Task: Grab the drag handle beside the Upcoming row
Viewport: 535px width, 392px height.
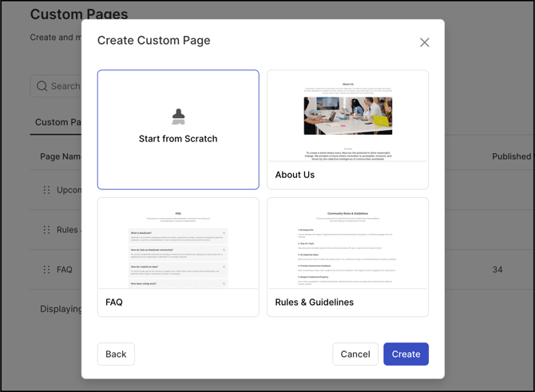Action: pyautogui.click(x=46, y=190)
